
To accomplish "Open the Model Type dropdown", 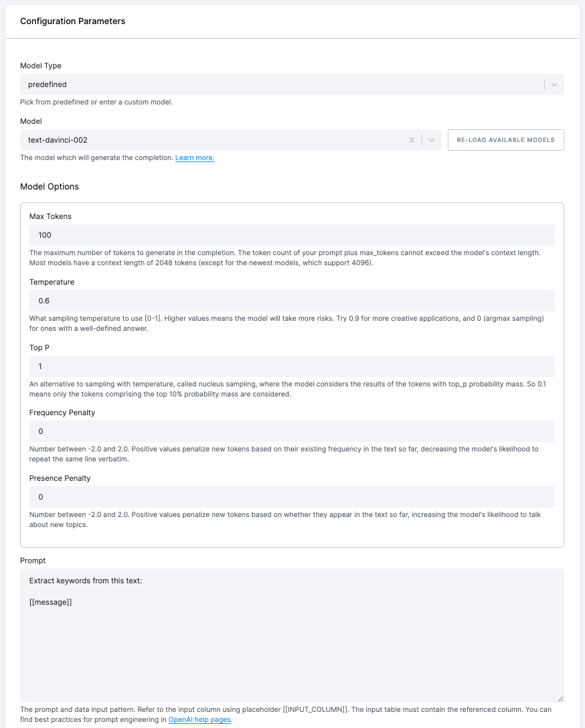I will pyautogui.click(x=554, y=84).
